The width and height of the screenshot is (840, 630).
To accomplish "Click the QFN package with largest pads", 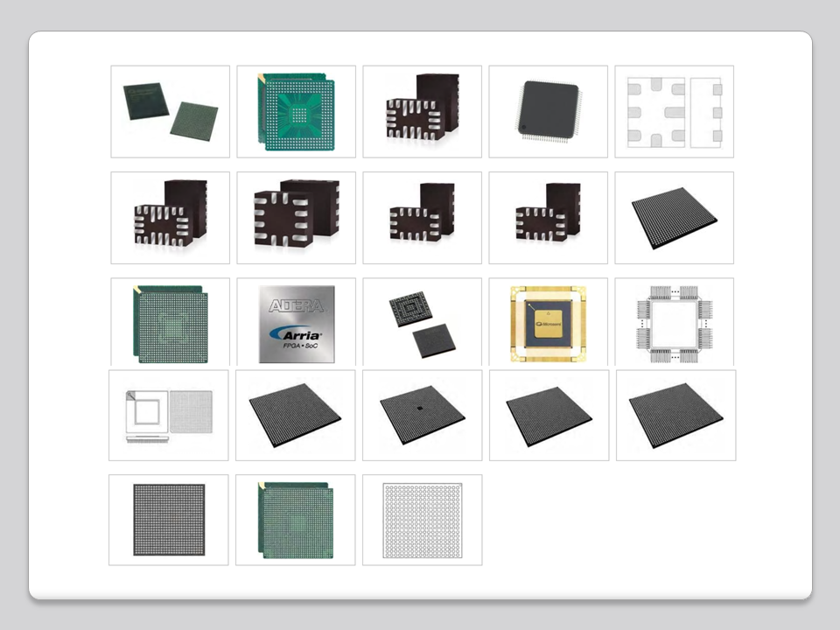I will (x=296, y=217).
